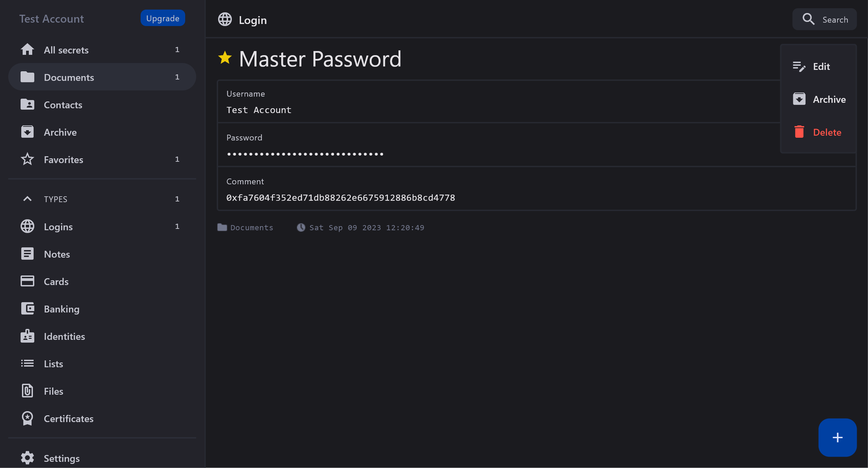Select the Cards icon

[27, 281]
